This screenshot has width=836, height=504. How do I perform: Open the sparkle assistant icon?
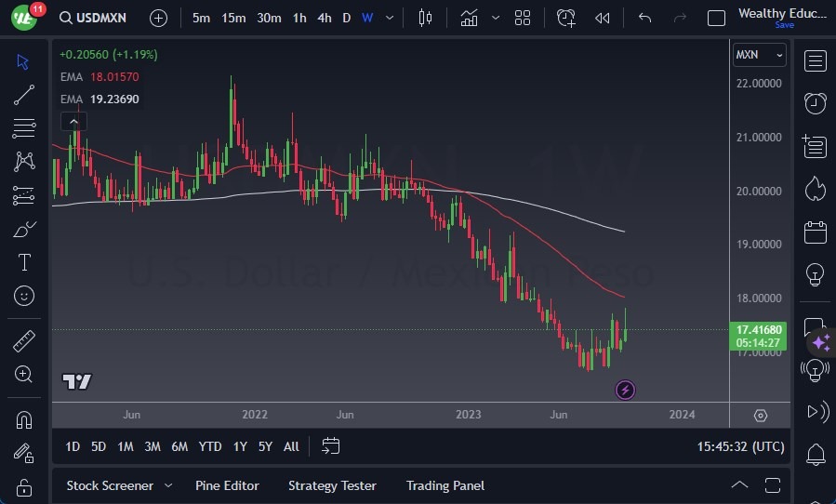coord(821,342)
